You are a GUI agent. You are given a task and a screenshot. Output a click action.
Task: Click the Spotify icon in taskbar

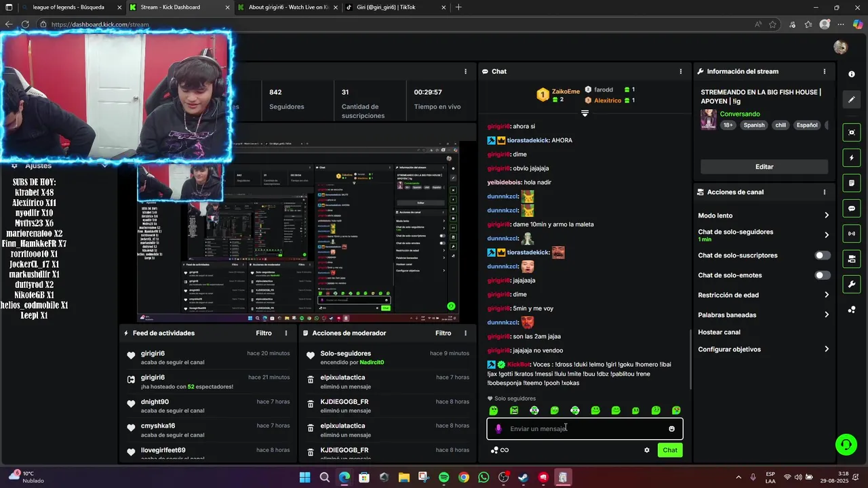pyautogui.click(x=443, y=477)
